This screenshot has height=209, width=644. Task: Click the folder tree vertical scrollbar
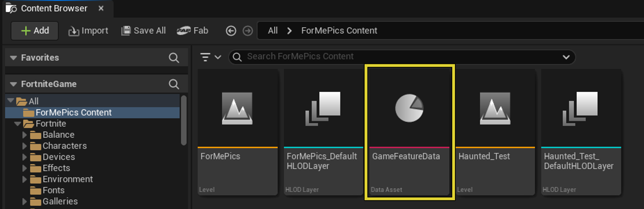(184, 120)
